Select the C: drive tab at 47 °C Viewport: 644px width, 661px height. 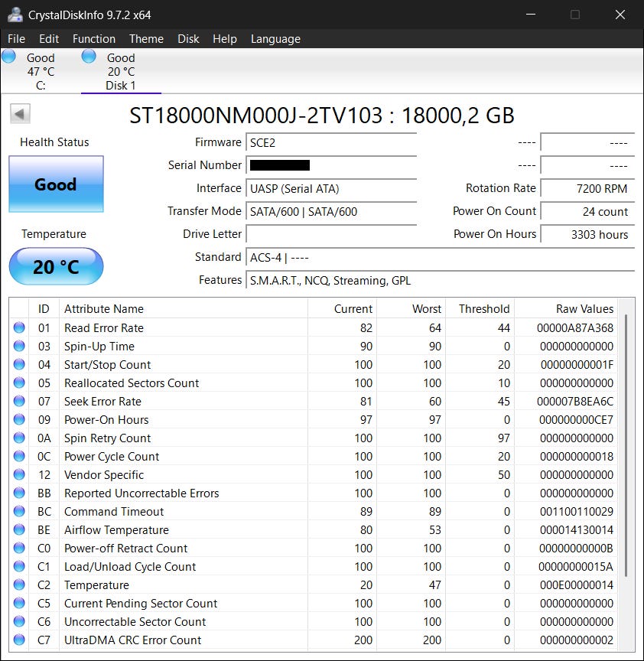[41, 71]
